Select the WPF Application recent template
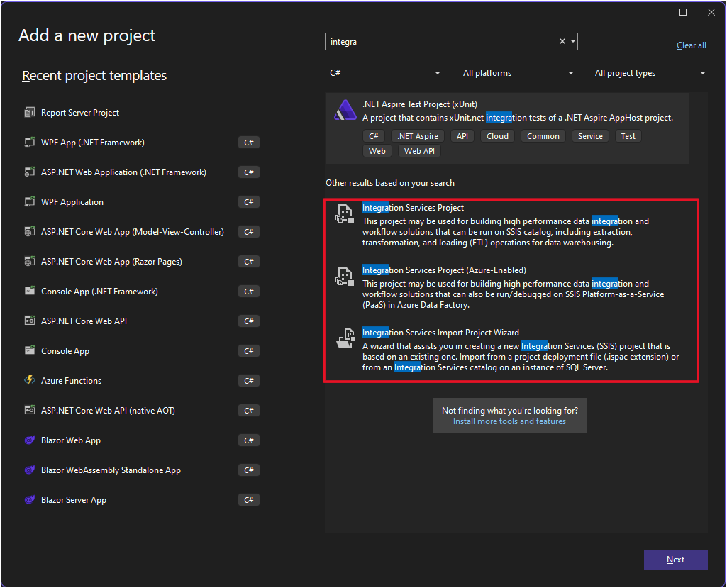The height and width of the screenshot is (588, 727). pos(72,202)
